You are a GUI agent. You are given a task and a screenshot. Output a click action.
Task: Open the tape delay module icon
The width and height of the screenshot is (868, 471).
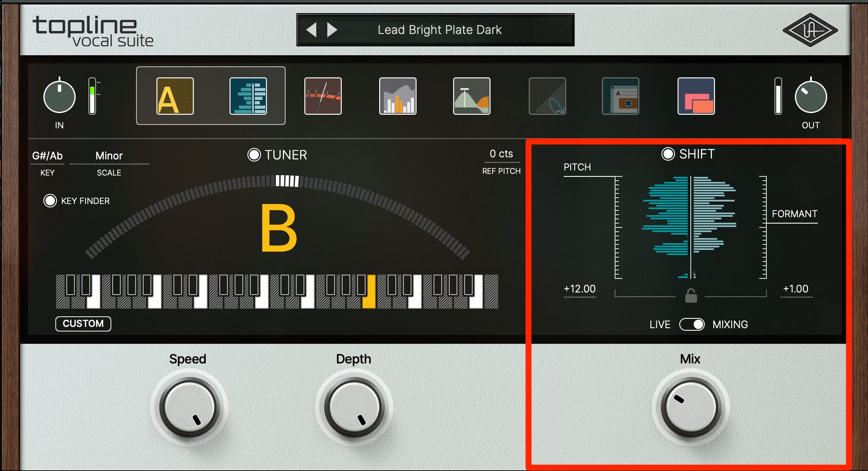(621, 96)
